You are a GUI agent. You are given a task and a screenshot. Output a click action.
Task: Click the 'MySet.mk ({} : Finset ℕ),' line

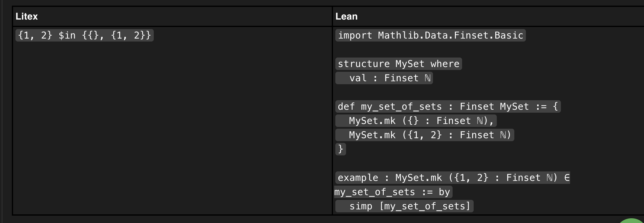[x=415, y=121]
